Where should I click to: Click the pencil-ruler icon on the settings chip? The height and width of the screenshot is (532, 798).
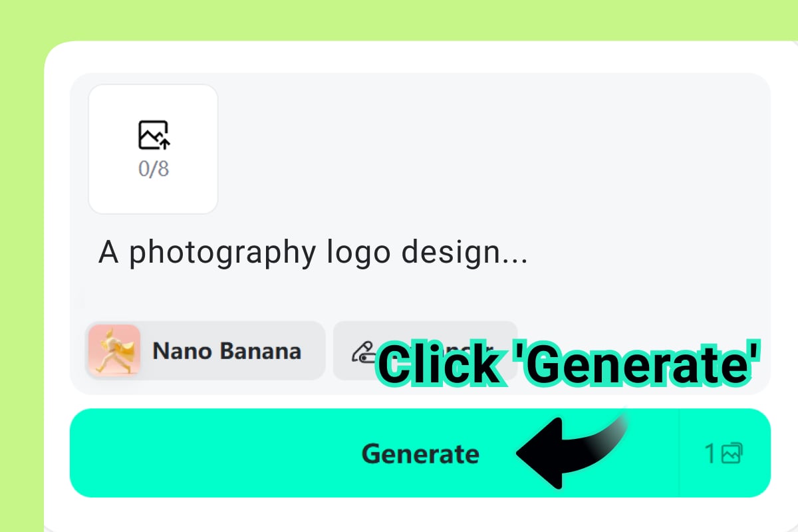[362, 351]
